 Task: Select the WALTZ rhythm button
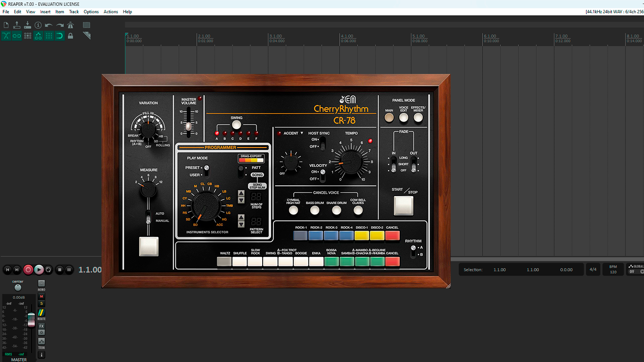pyautogui.click(x=224, y=262)
